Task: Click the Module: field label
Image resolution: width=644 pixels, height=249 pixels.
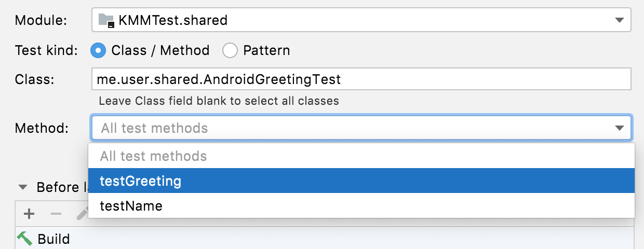Action: coord(42,21)
